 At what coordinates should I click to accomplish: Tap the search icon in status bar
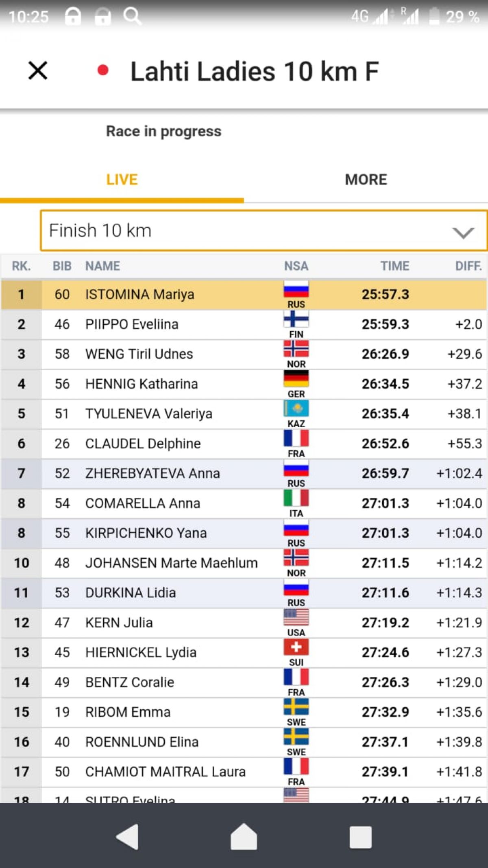pyautogui.click(x=132, y=16)
